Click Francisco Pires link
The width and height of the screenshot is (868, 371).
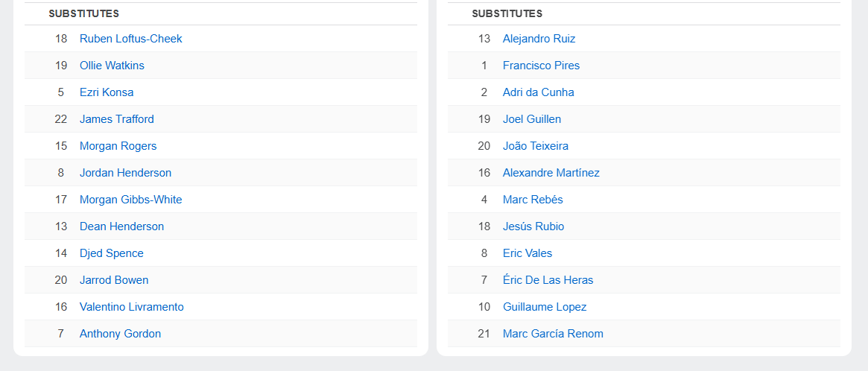point(542,66)
